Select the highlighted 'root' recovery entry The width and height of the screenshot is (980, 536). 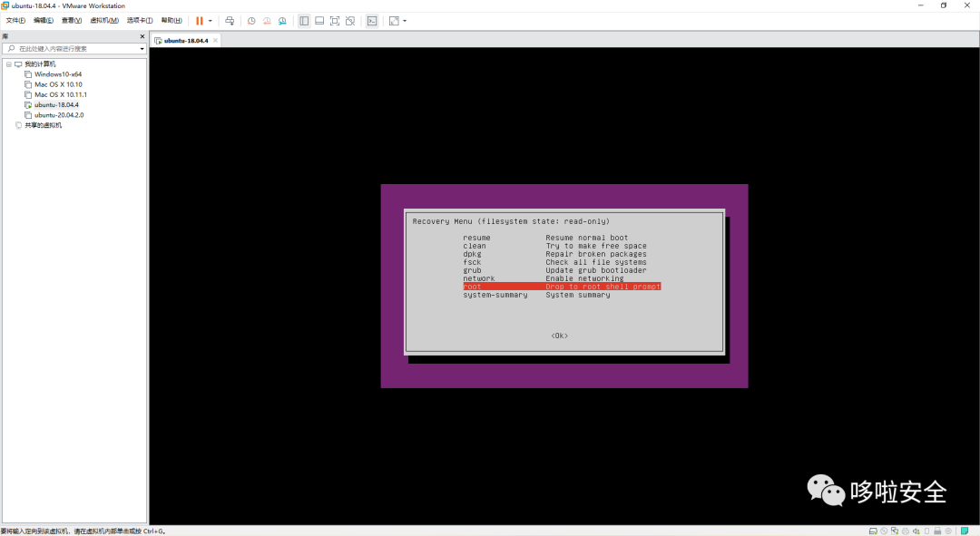pyautogui.click(x=562, y=287)
